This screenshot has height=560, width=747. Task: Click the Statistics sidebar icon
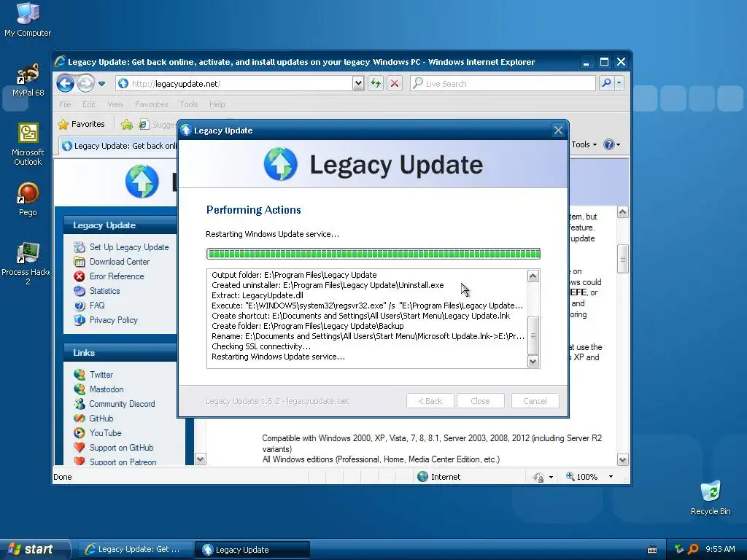[80, 291]
